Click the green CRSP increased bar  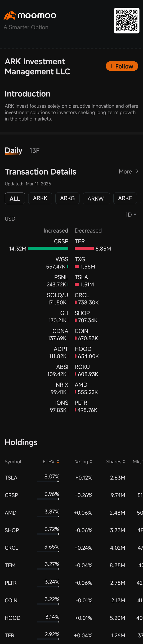(48, 249)
